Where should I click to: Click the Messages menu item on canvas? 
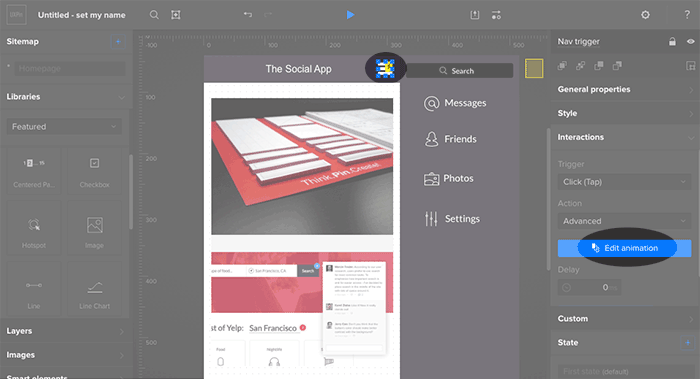tap(455, 103)
